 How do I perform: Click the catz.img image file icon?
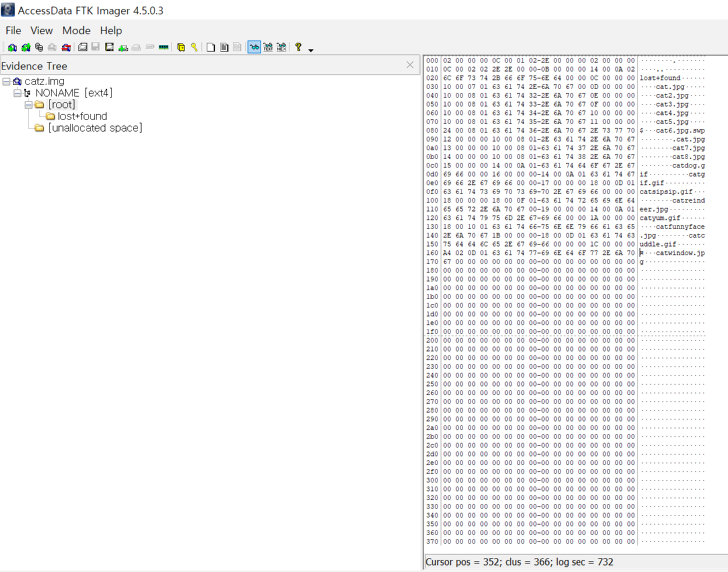coord(17,81)
